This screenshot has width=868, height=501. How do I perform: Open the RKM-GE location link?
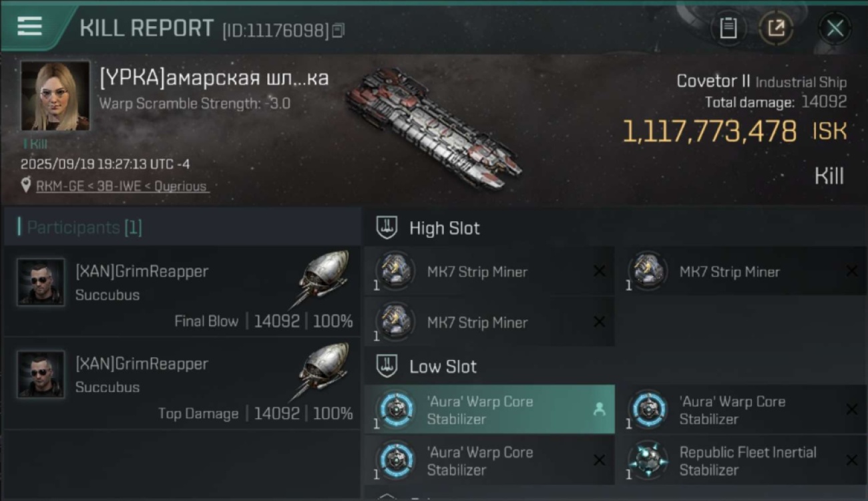[x=121, y=186]
